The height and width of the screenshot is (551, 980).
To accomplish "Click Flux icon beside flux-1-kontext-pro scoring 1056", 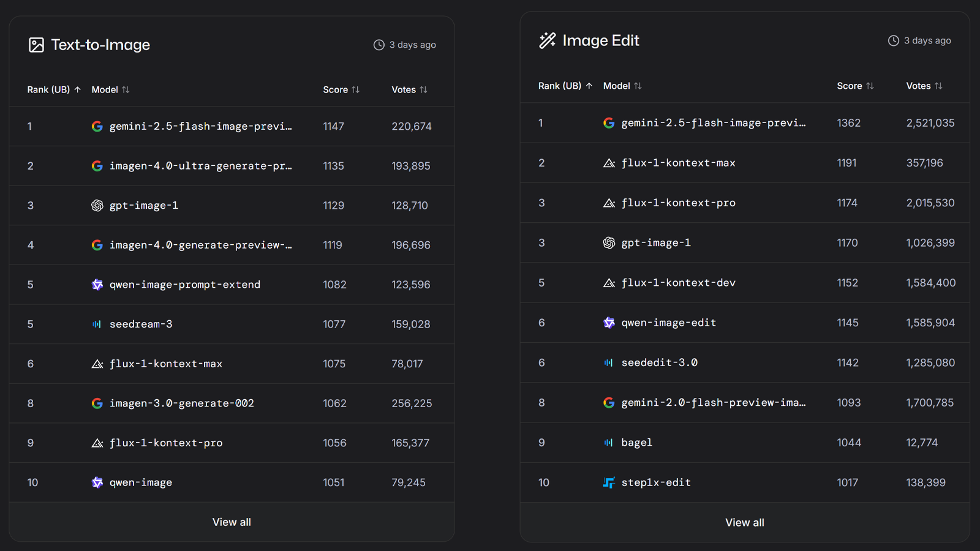I will [97, 443].
